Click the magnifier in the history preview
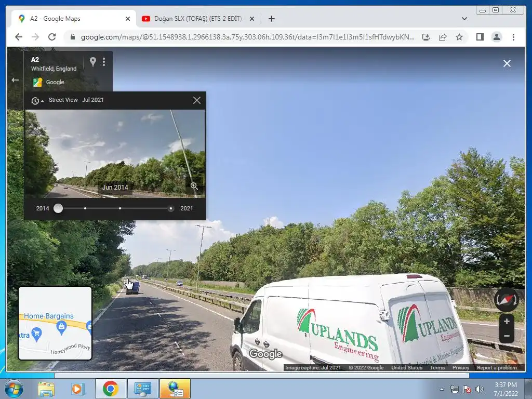The image size is (532, 399). (x=194, y=187)
